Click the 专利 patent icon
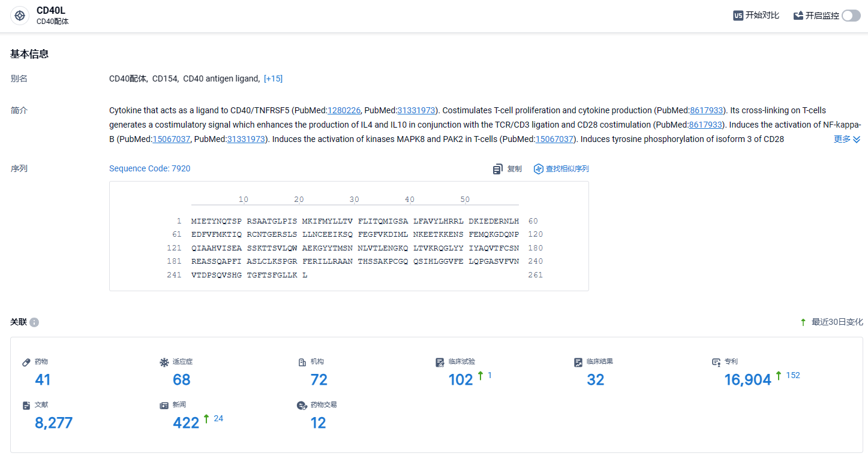This screenshot has width=868, height=456. (716, 362)
